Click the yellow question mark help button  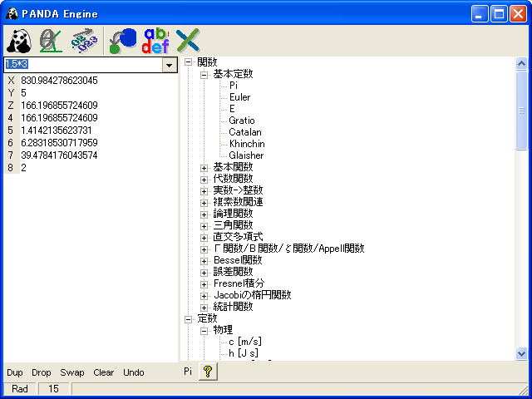coord(208,372)
